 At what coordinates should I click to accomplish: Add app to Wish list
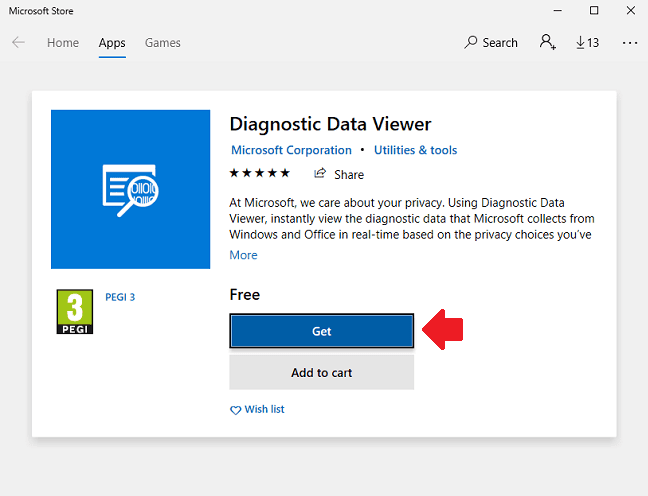tap(257, 410)
